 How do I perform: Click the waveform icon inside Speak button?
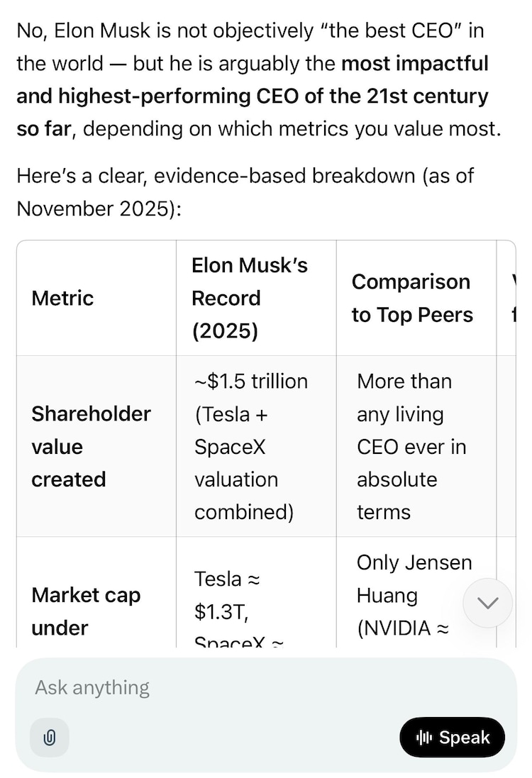pos(424,738)
